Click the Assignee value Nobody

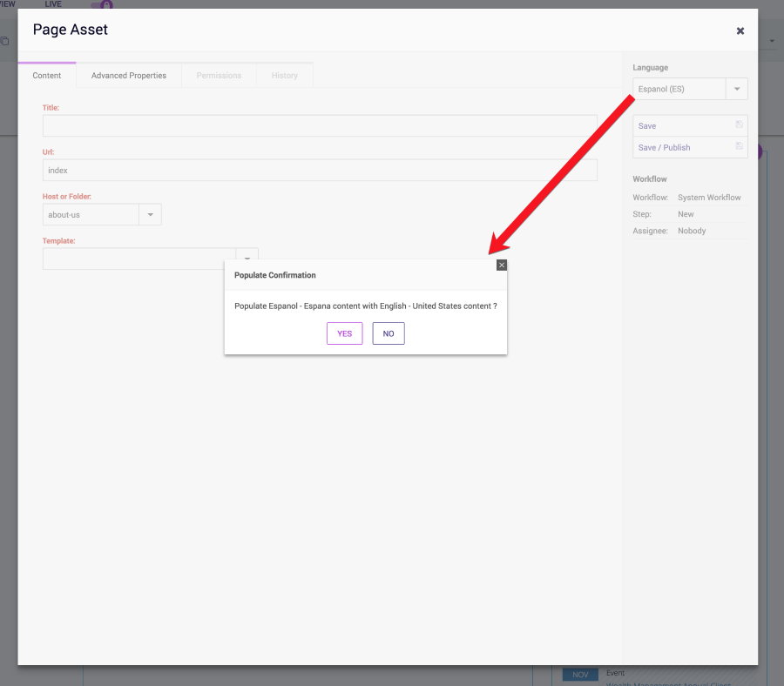(x=692, y=231)
